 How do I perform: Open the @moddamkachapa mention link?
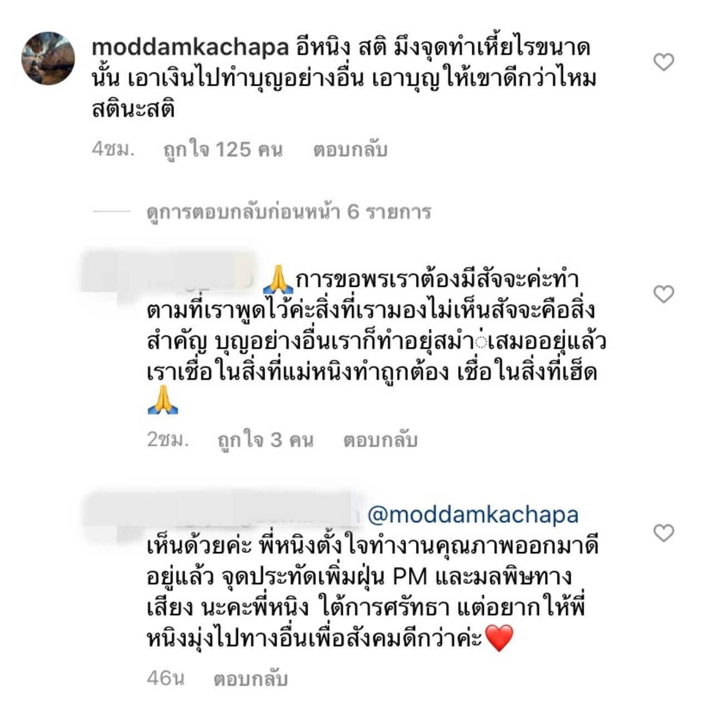click(473, 514)
